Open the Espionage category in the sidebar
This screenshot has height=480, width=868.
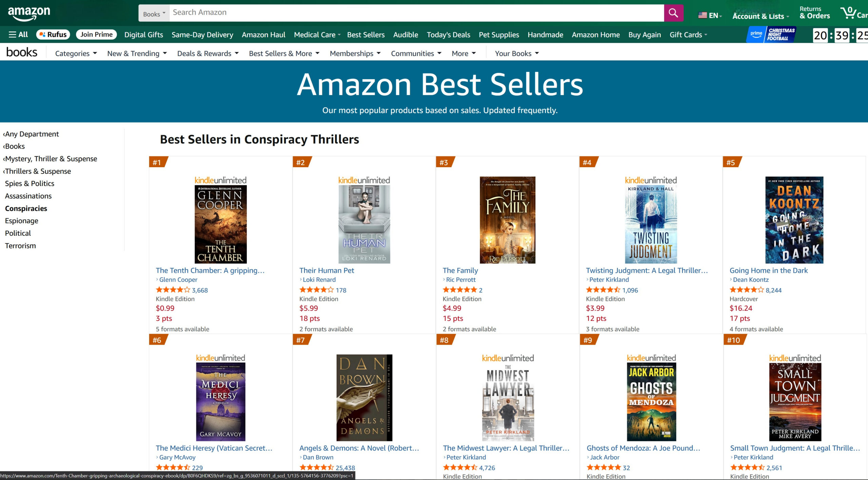[21, 220]
